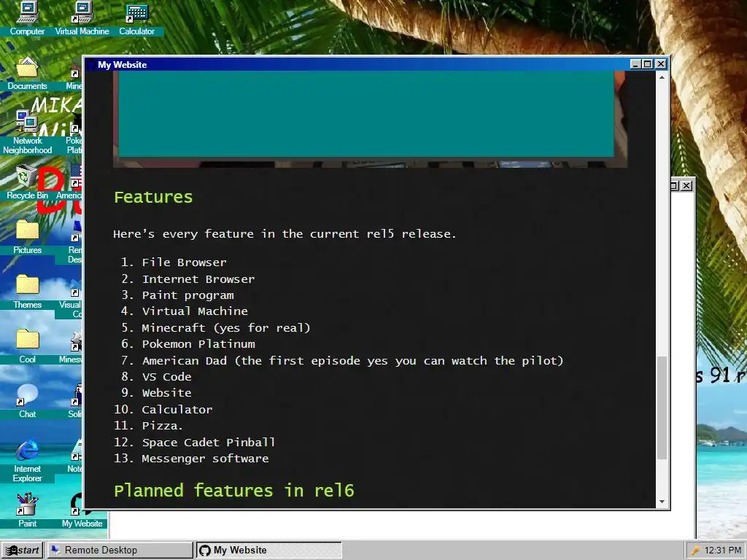Click 'Here's every feature in the current rel5 release.'
The height and width of the screenshot is (560, 747).
pos(285,234)
